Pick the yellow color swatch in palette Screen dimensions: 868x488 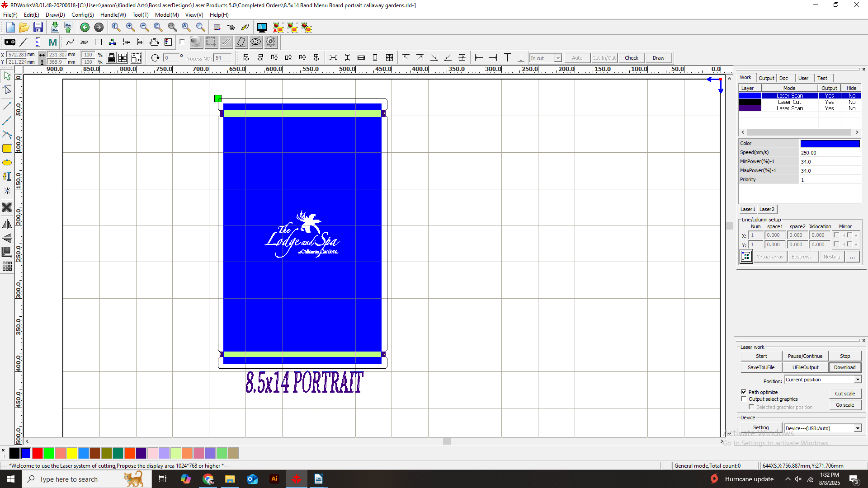pos(72,453)
